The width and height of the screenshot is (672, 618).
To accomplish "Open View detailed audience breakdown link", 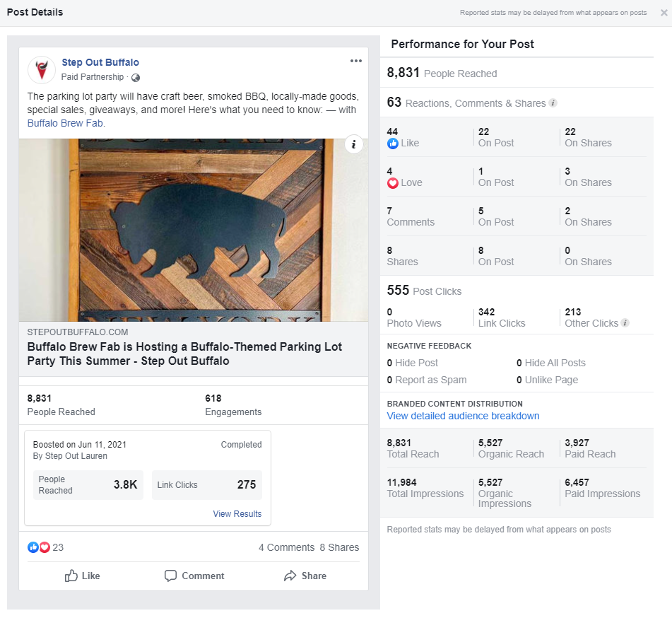I will (x=463, y=416).
